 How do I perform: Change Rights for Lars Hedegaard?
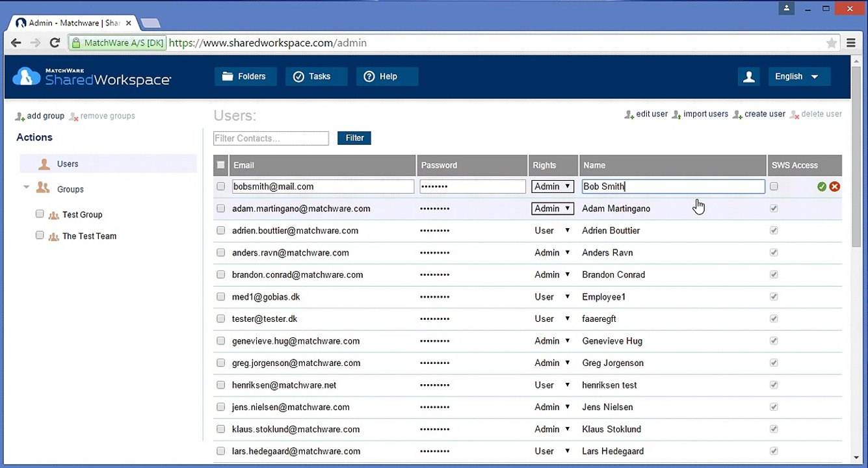point(553,451)
